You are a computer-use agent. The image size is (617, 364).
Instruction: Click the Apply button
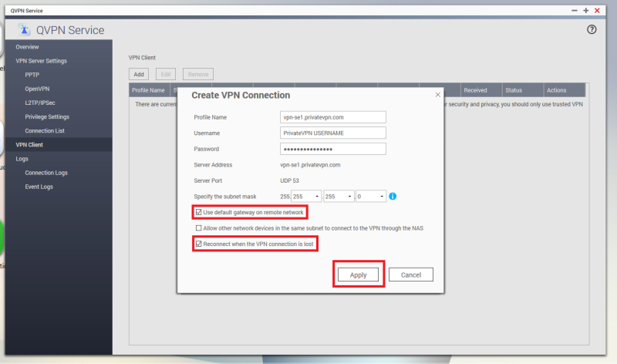358,275
